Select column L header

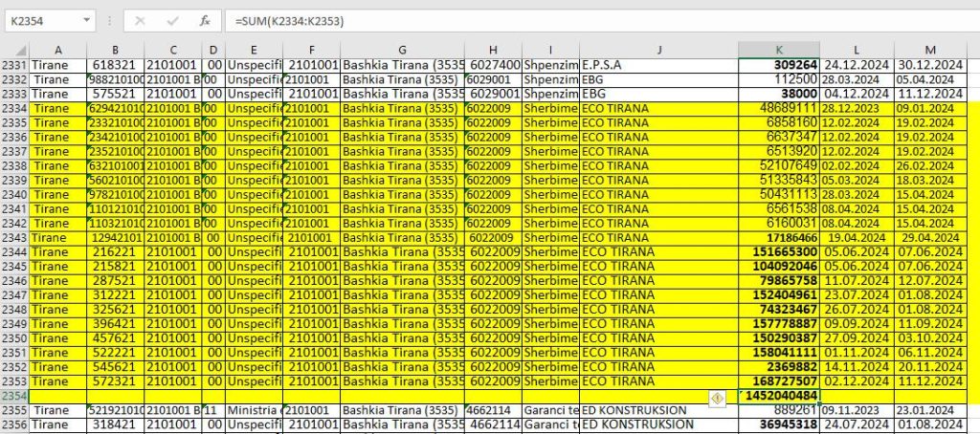tap(857, 51)
